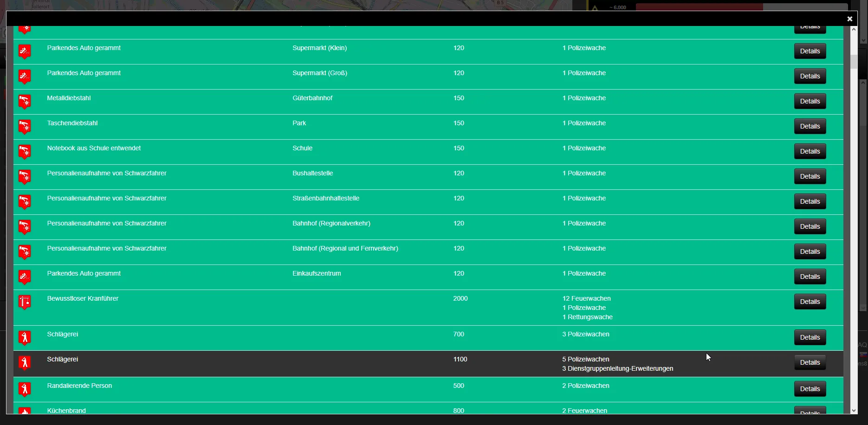View Details for Randalierende Person
This screenshot has height=425, width=868.
click(x=810, y=389)
